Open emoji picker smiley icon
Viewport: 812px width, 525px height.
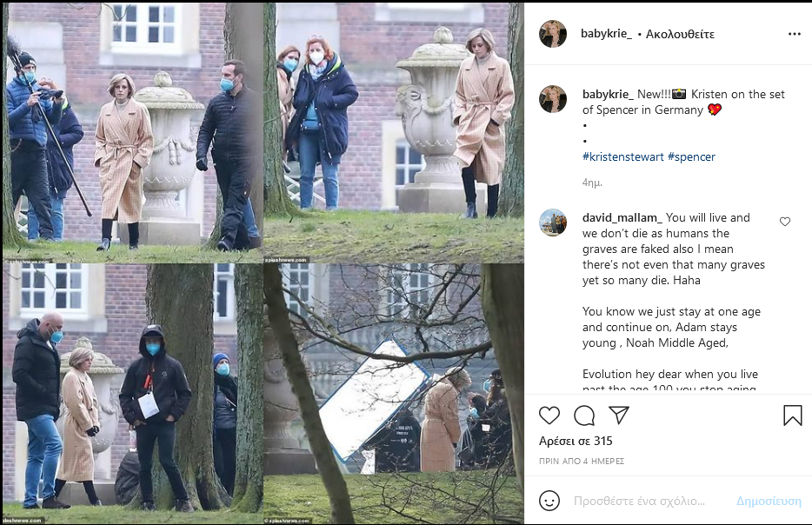point(549,501)
